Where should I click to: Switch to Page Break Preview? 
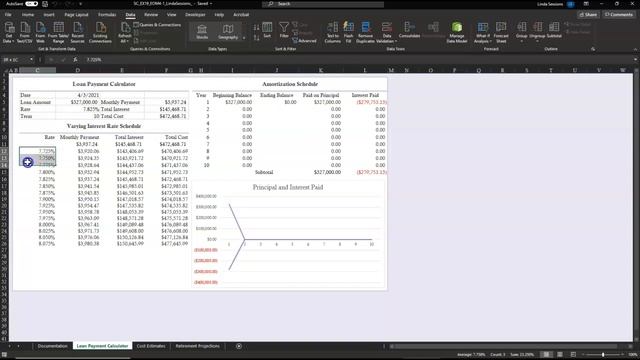(573, 355)
